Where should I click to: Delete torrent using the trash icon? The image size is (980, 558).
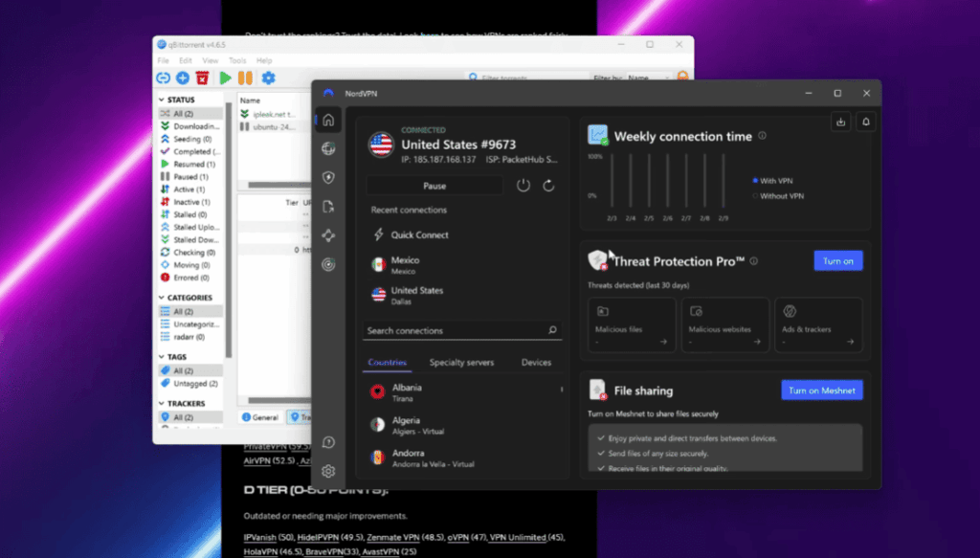pos(202,78)
